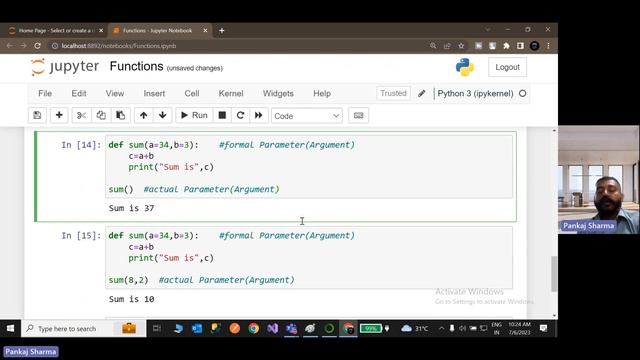Open a new browser tab with the plus
This screenshot has width=640, height=360.
[x=222, y=31]
